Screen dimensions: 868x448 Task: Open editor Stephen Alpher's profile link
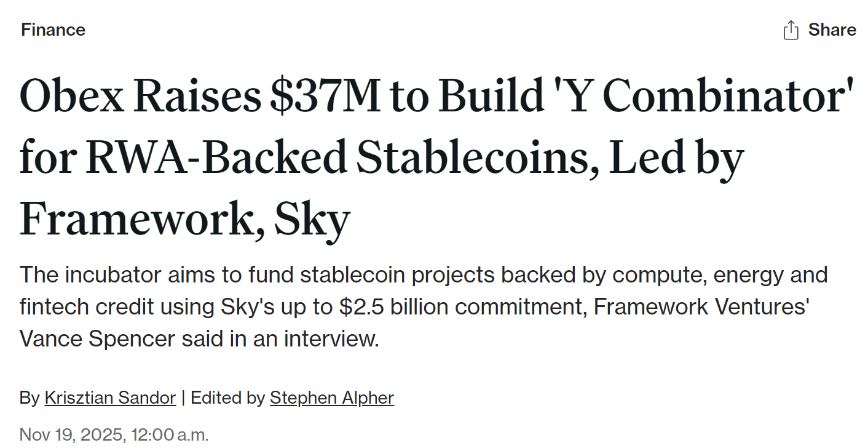331,398
